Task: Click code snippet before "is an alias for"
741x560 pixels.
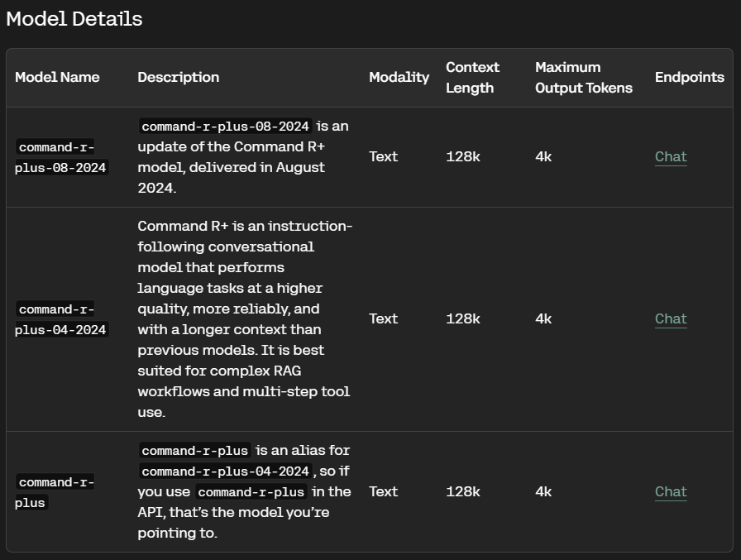Action: pos(194,450)
